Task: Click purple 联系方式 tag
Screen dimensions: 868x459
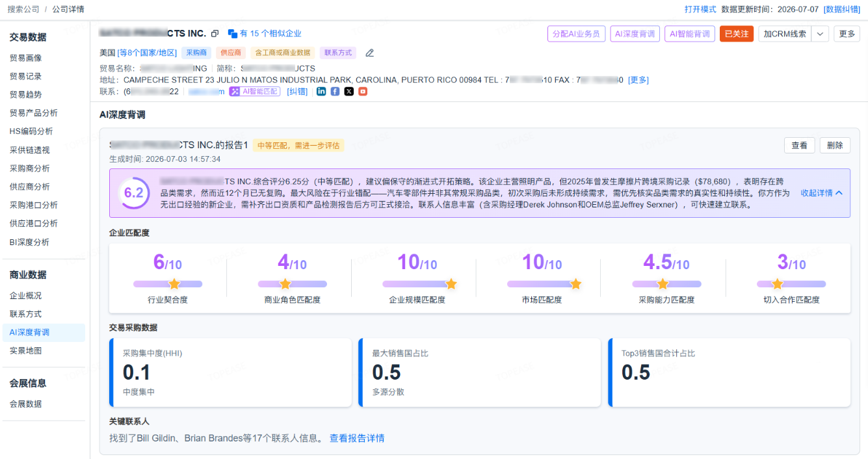Action: pos(338,53)
